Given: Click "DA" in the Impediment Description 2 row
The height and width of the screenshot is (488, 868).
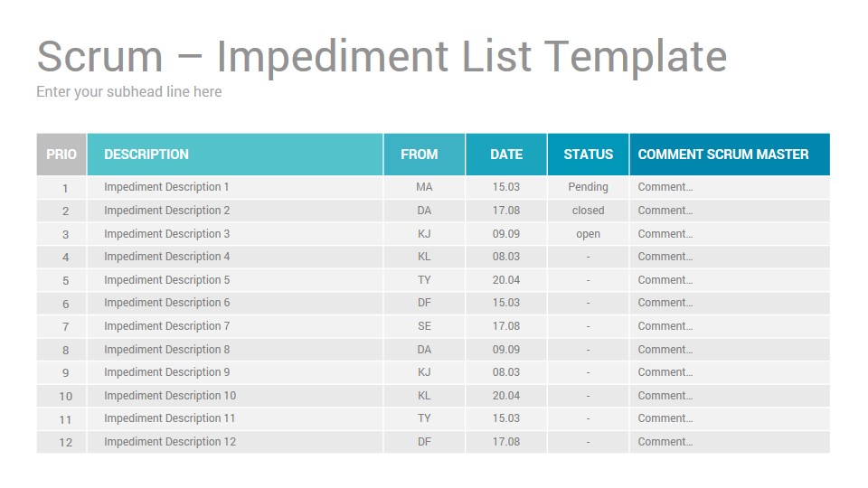Looking at the screenshot, I should pyautogui.click(x=424, y=211).
